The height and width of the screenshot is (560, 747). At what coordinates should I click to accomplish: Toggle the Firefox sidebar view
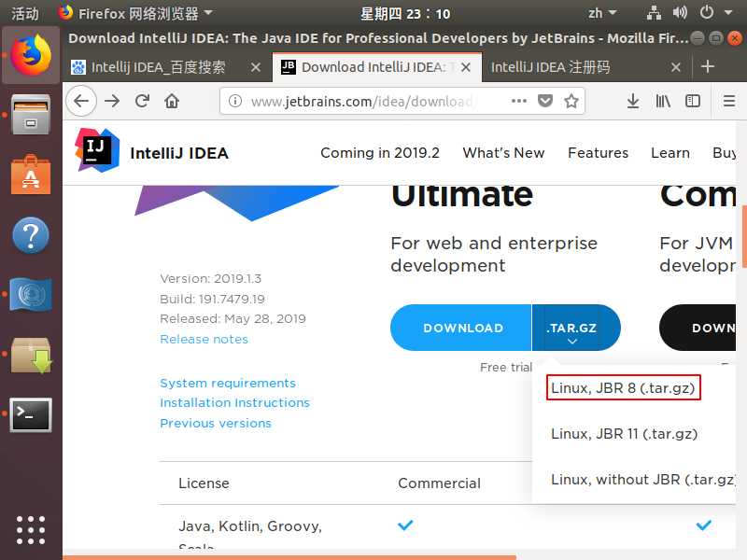point(693,101)
